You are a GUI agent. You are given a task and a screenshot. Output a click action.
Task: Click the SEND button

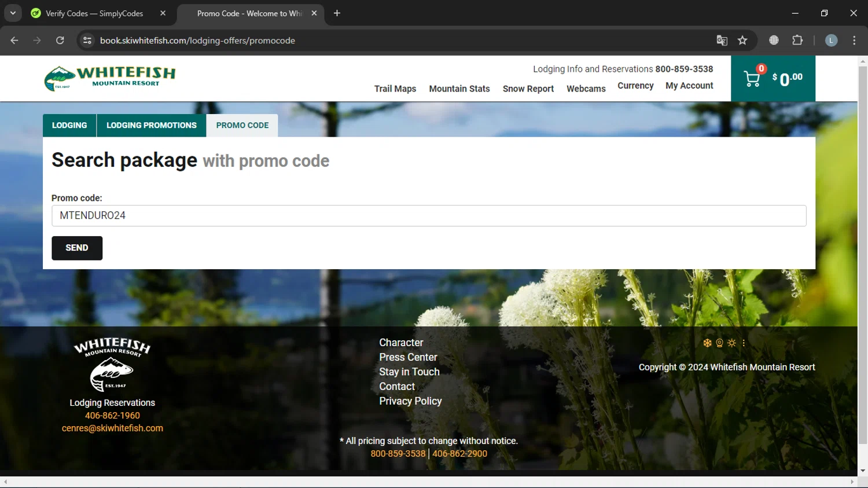[77, 248]
